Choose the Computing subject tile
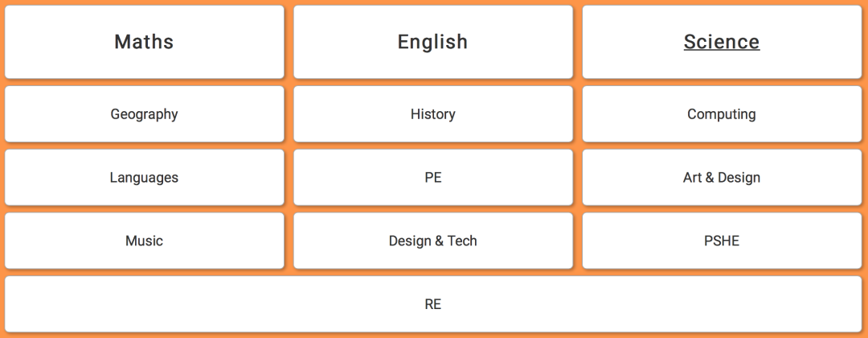 tap(721, 114)
